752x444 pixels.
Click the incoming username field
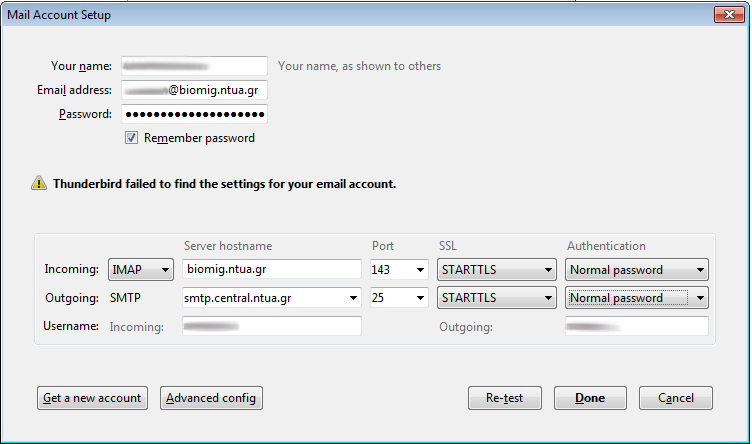pos(271,326)
